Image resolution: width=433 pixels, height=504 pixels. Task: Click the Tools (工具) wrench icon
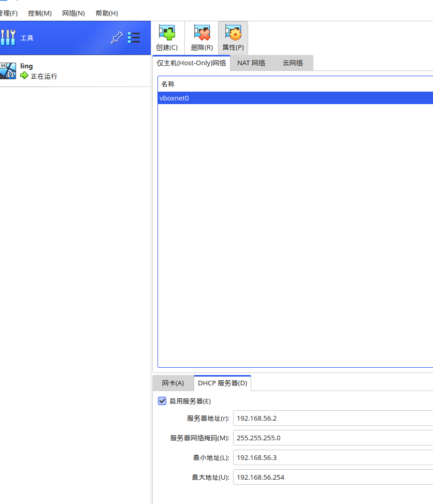click(8, 38)
